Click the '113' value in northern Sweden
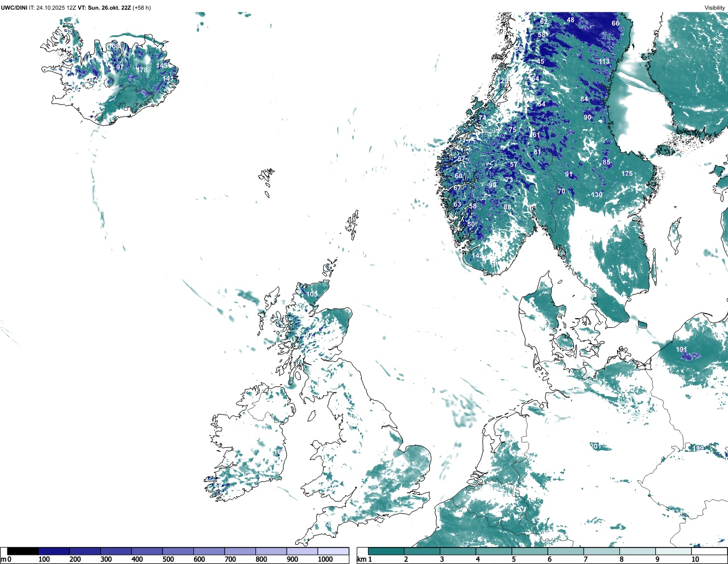728x564 pixels. point(604,61)
